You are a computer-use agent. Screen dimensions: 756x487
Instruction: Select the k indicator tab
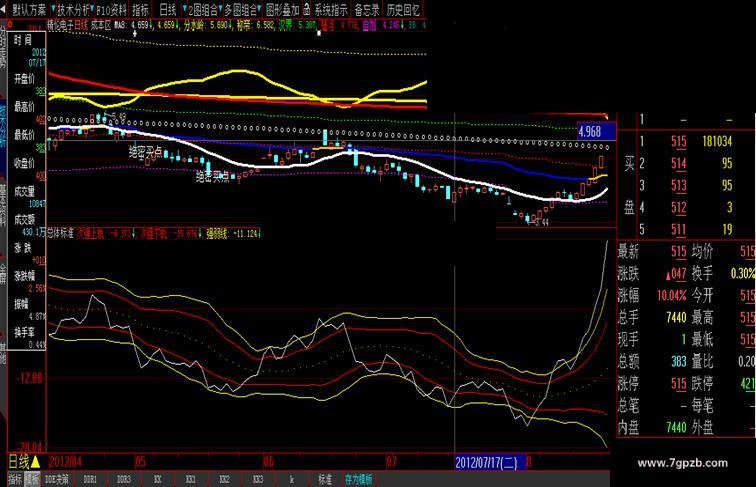click(x=292, y=479)
